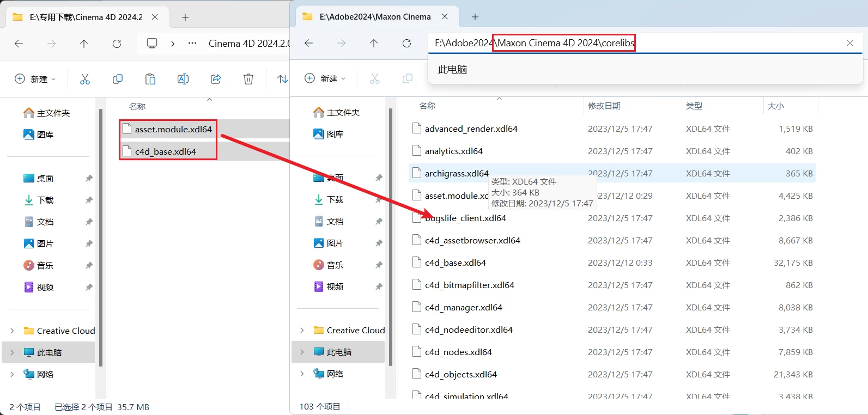
Task: Close the E:\Adobe2024 tab in right window
Action: coord(445,16)
